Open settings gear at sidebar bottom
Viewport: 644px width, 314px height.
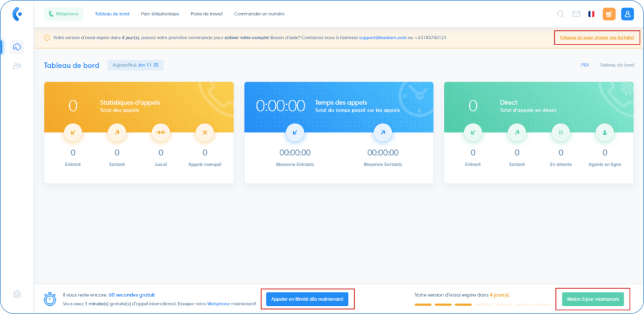point(17,294)
